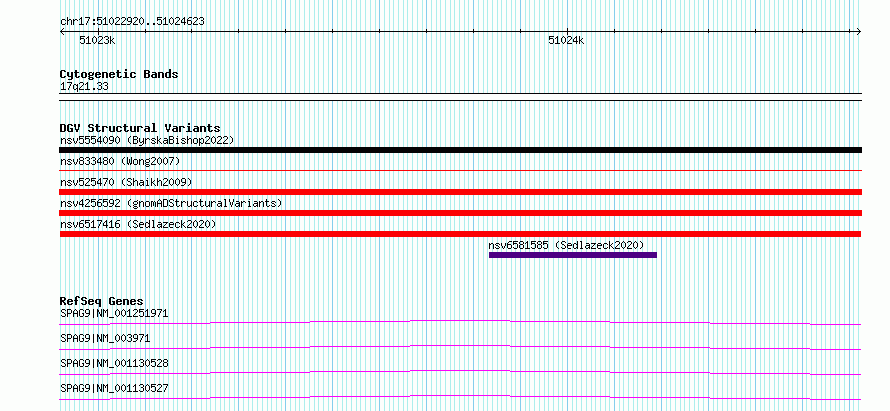
Task: Click the 51023k ruler tick label
Action: (97, 40)
